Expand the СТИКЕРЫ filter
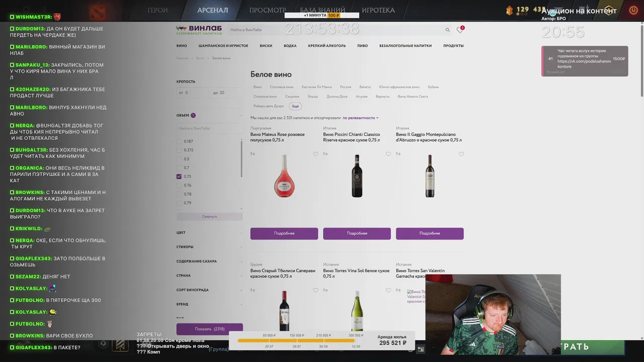 coord(209,247)
